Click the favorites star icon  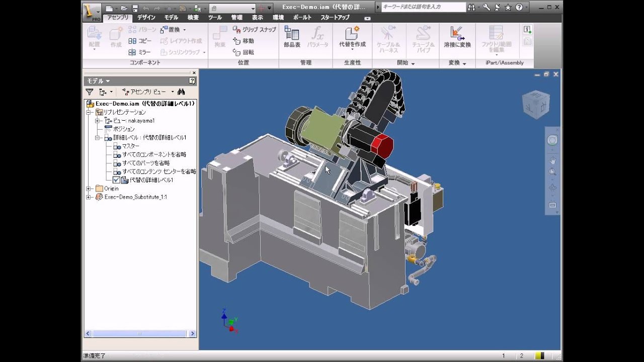(x=508, y=8)
